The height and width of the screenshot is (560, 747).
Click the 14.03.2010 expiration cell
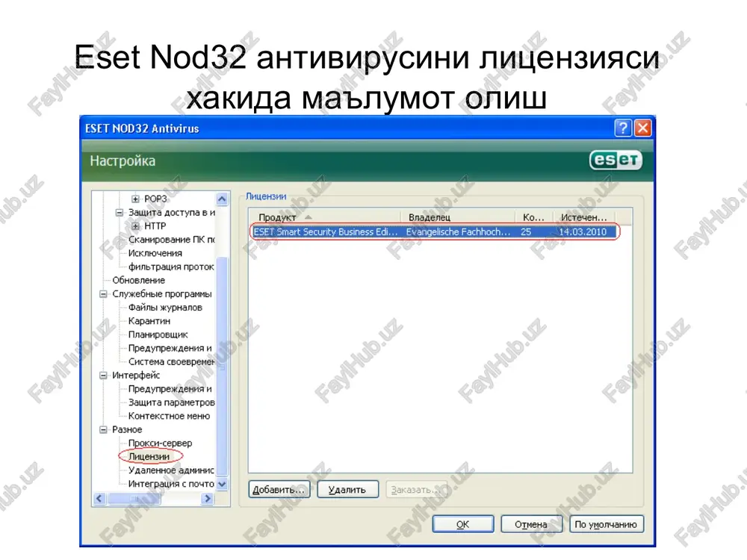(583, 232)
